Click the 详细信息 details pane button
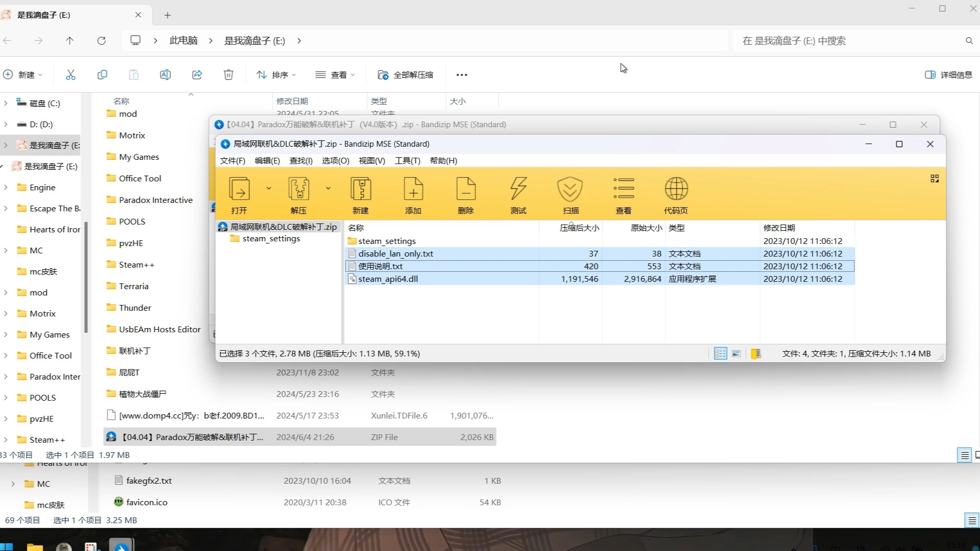 coord(948,75)
